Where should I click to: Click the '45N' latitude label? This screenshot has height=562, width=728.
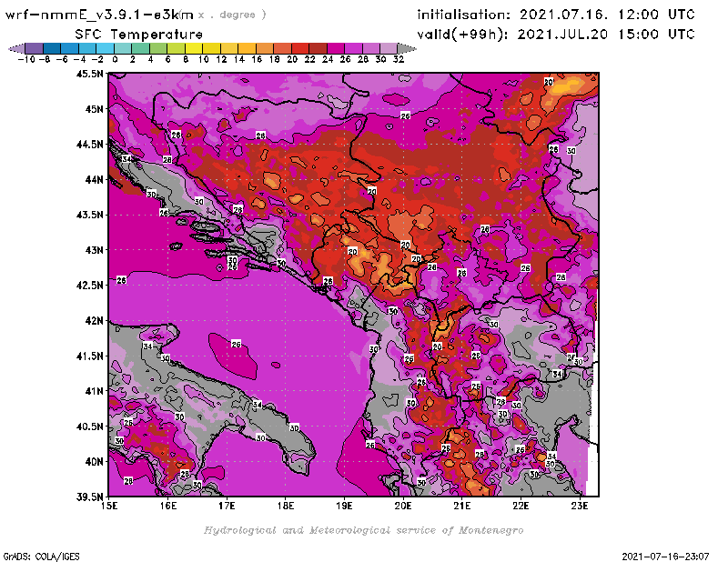94,109
